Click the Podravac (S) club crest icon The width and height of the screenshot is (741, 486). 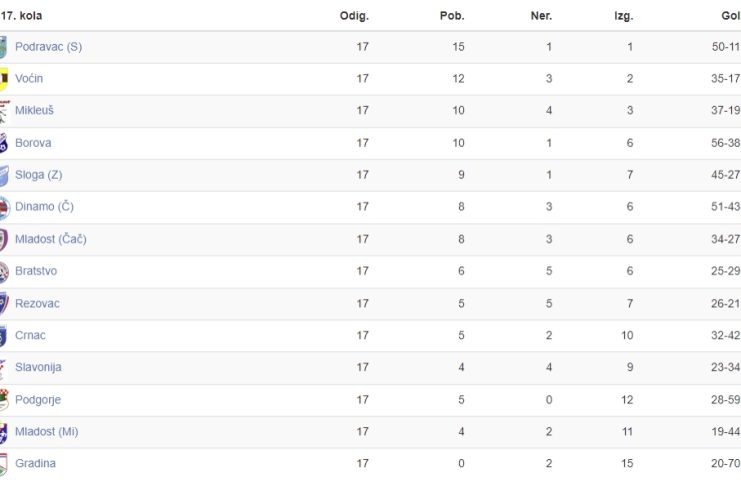3,47
